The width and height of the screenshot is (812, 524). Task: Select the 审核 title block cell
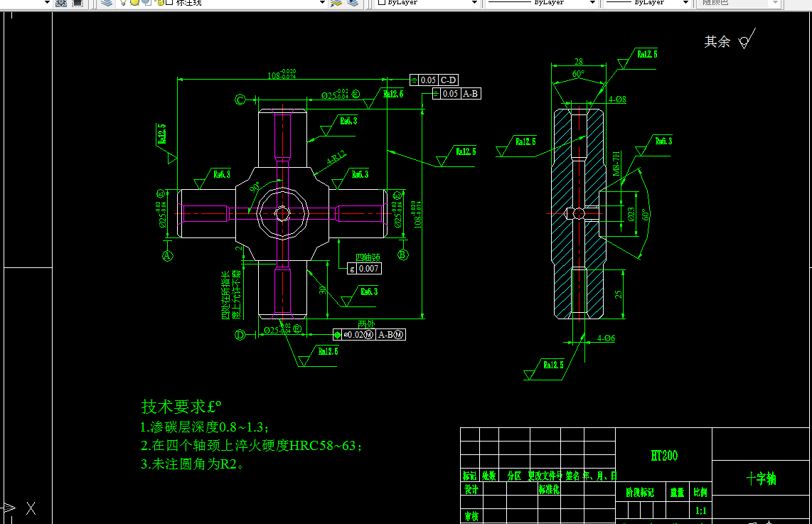coord(471,516)
